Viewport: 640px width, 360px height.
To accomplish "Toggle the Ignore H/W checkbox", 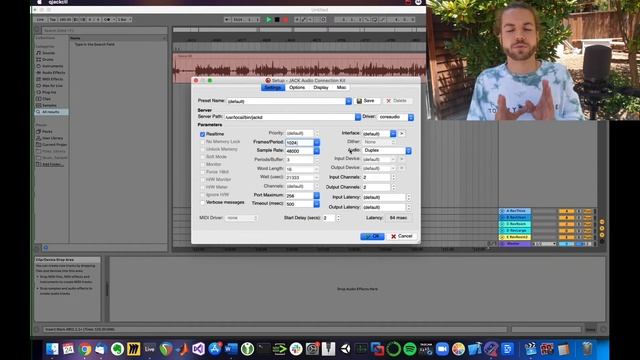I will 202,195.
